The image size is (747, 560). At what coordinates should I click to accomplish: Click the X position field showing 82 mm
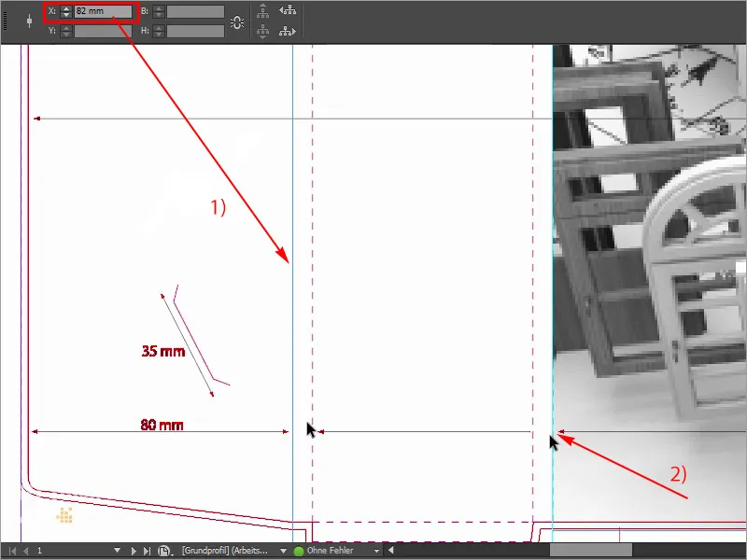(103, 11)
